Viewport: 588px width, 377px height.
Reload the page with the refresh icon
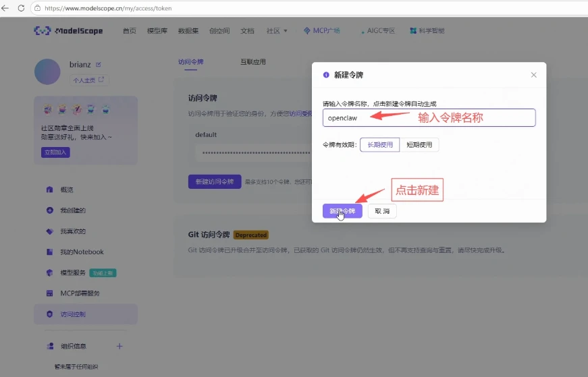click(x=21, y=8)
